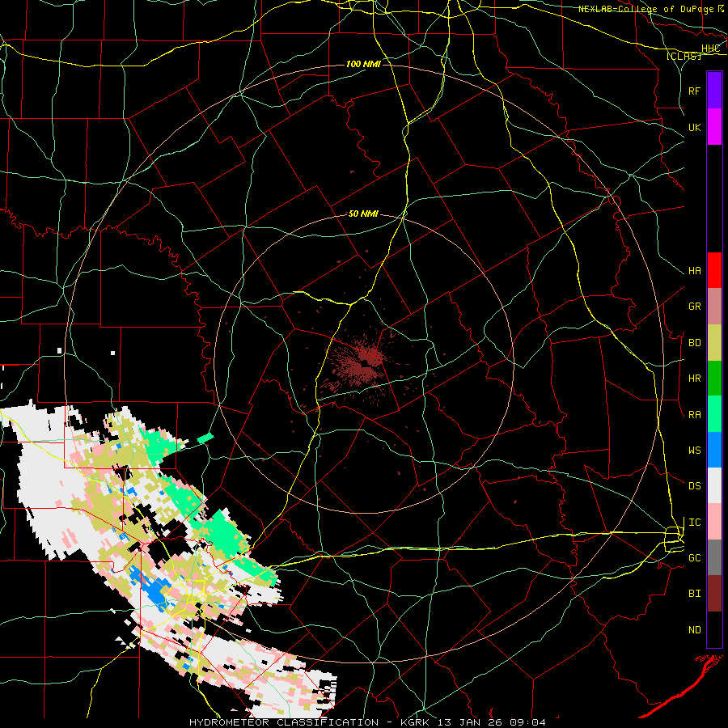Click the UK magenta legend swatch
Screen dimensions: 728x728
coord(714,127)
